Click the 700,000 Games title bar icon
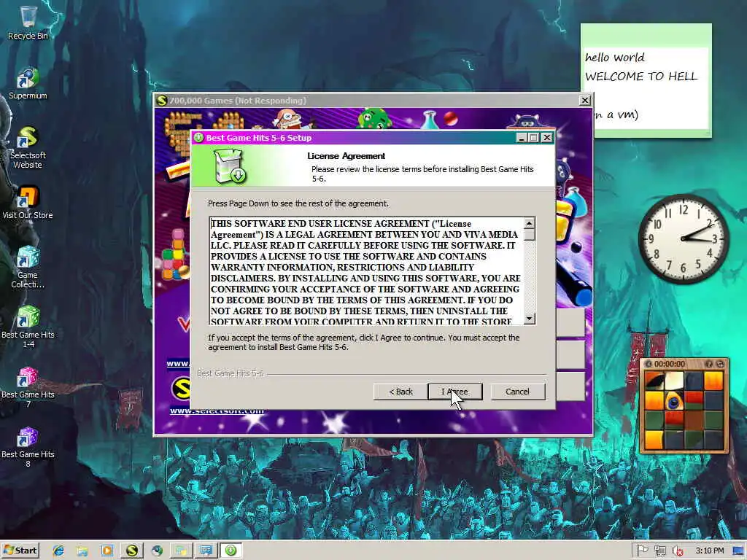The width and height of the screenshot is (747, 560). (162, 101)
